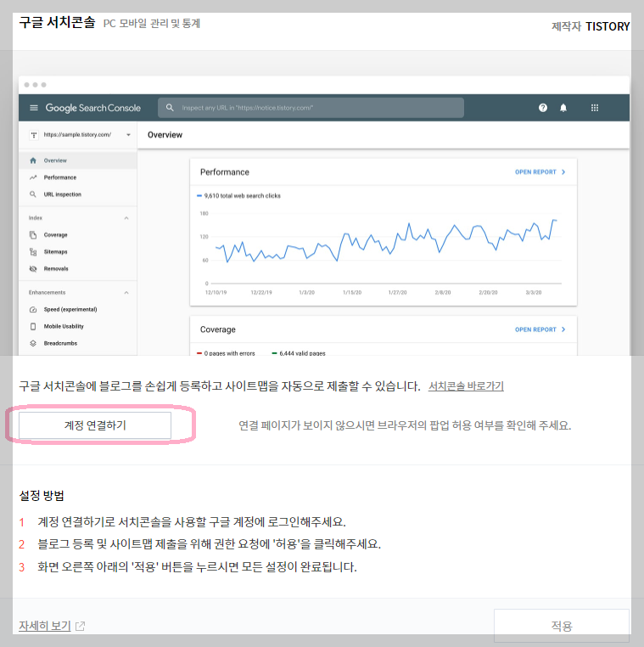The width and height of the screenshot is (644, 647).
Task: Collapse the Enhancements section chevron
Action: (126, 293)
